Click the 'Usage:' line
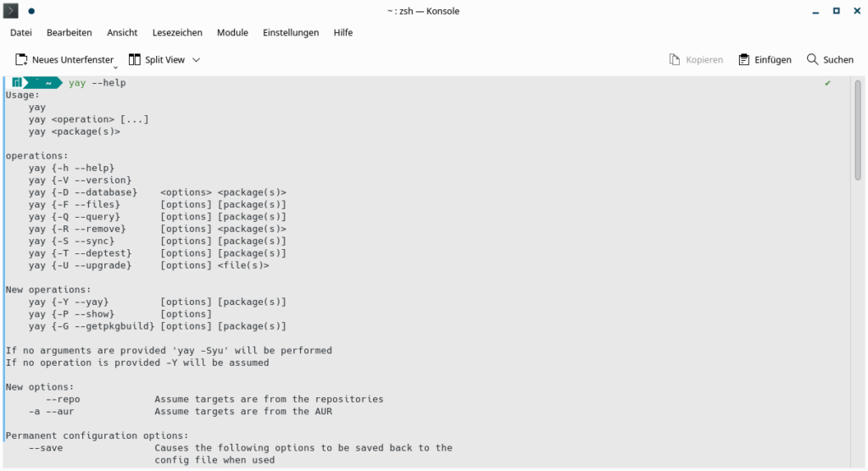 click(x=23, y=95)
